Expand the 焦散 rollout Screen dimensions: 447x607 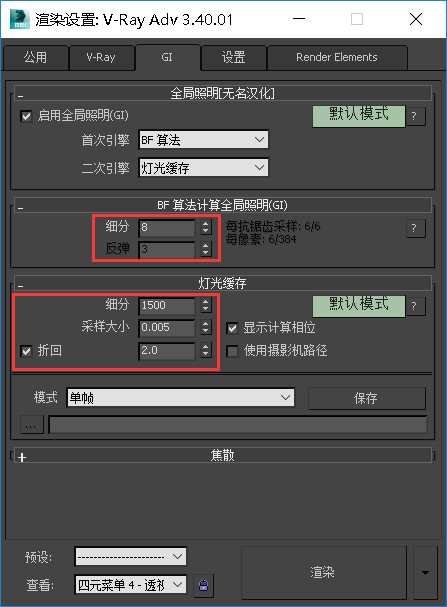click(x=22, y=457)
